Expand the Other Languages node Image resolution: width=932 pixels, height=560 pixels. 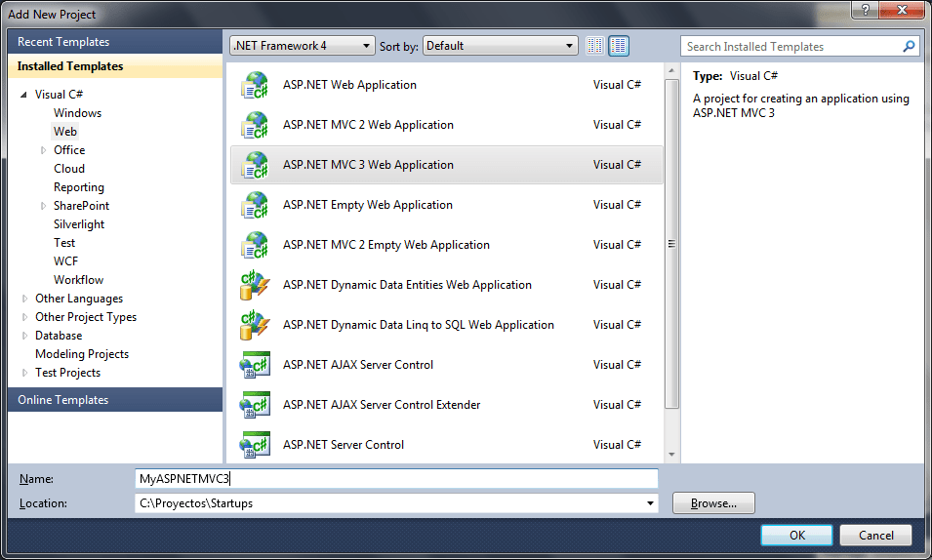pos(24,299)
